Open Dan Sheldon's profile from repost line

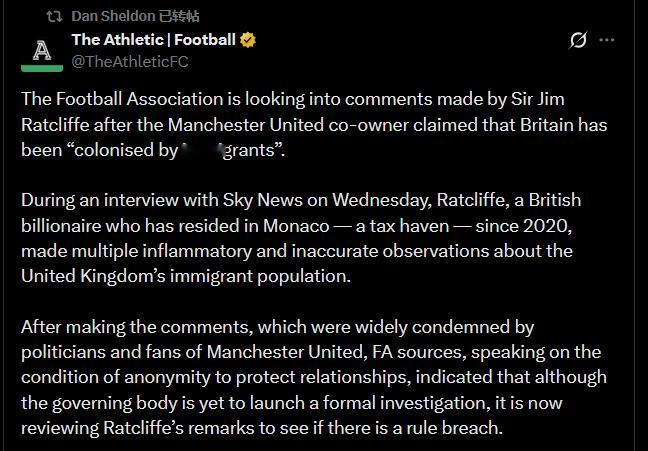[x=112, y=16]
